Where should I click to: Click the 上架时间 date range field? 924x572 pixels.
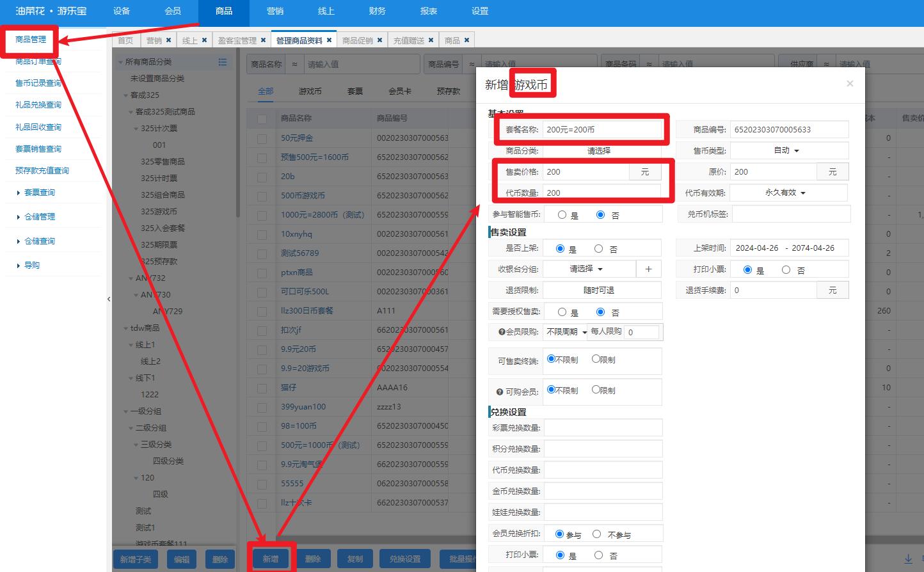coord(789,248)
